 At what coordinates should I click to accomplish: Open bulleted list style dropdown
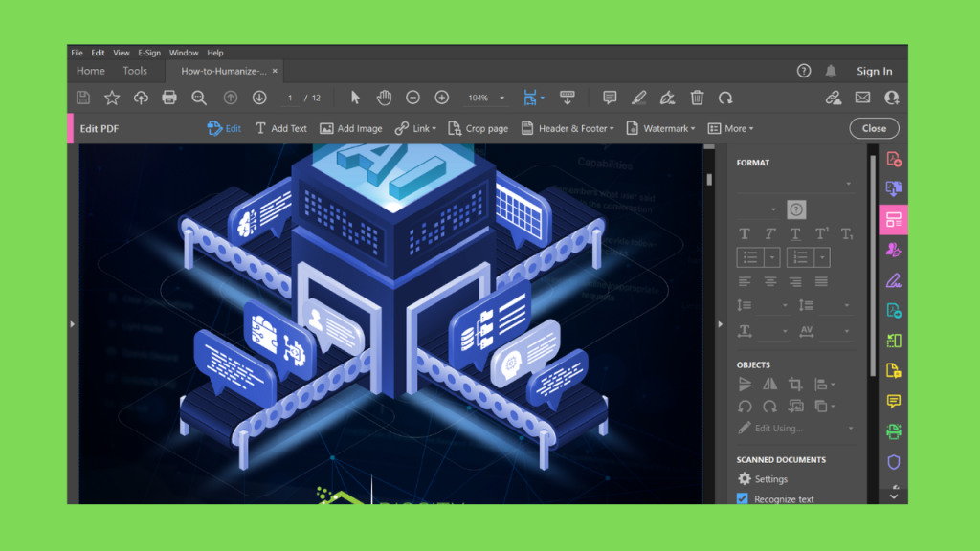click(772, 257)
